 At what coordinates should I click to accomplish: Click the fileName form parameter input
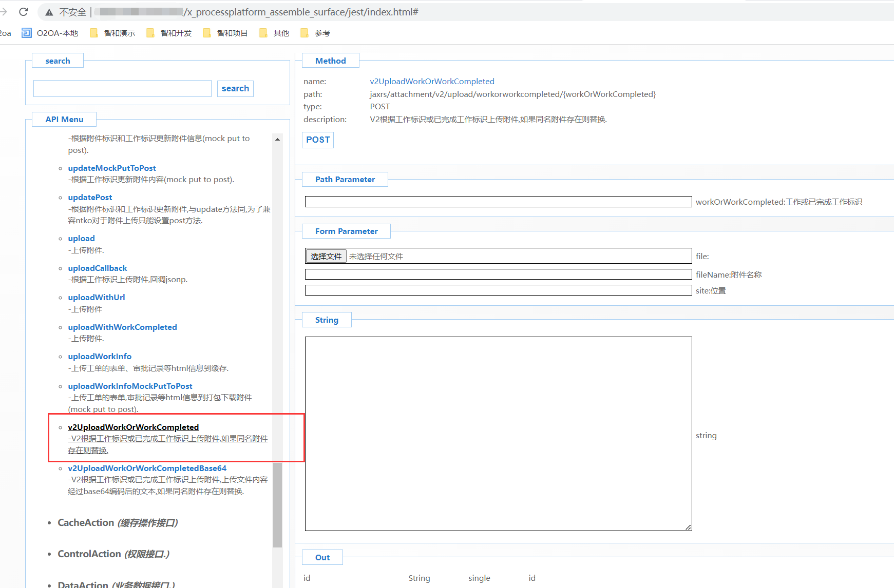[498, 275]
